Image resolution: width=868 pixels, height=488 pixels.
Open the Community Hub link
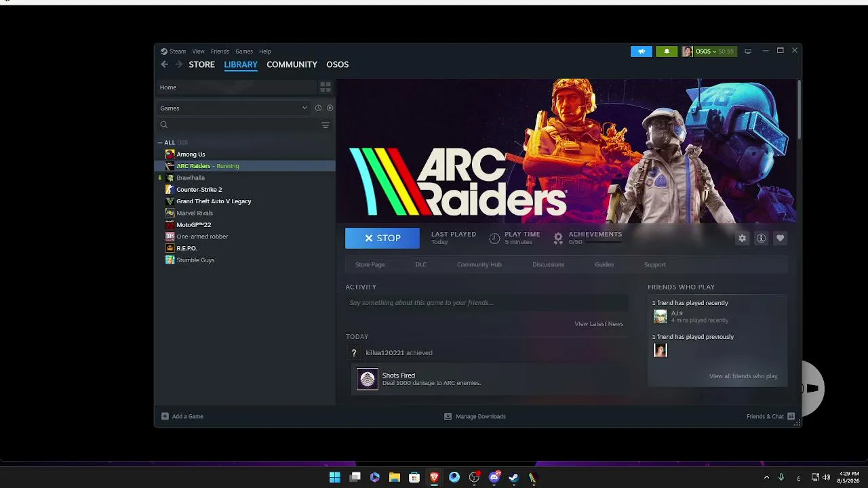pyautogui.click(x=479, y=264)
